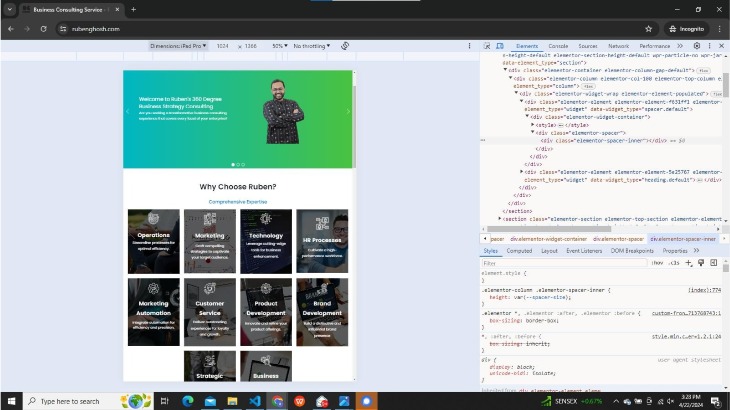Open the Computed pane tab

[x=519, y=251]
